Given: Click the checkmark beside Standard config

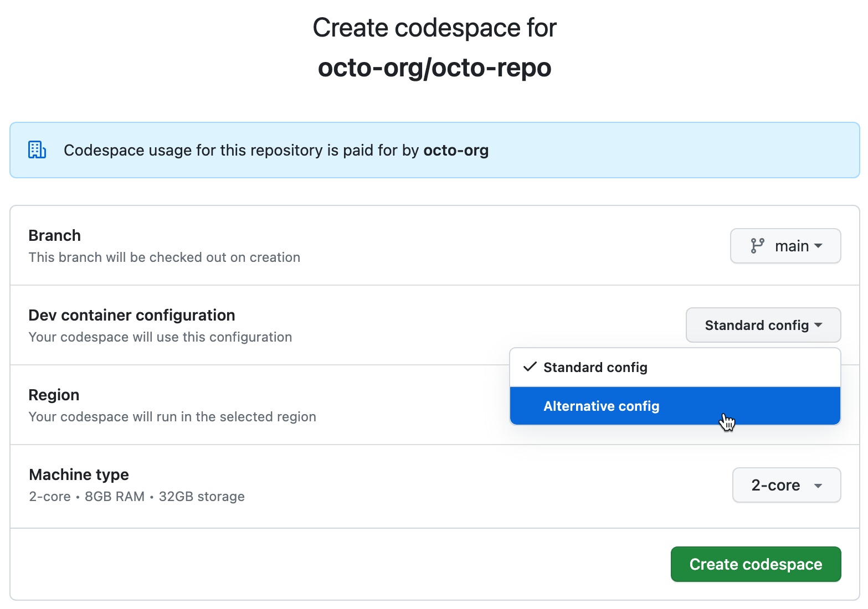Looking at the screenshot, I should 530,367.
